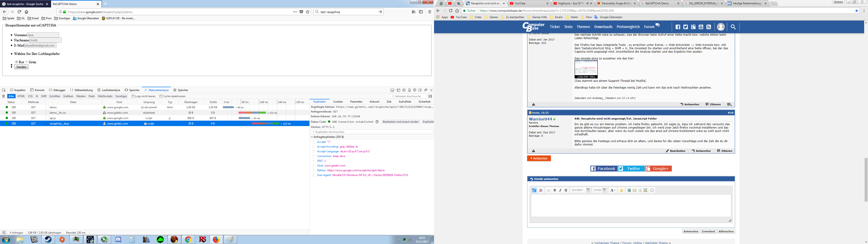
Task: Click Bold in the reply editor
Action: point(555,190)
